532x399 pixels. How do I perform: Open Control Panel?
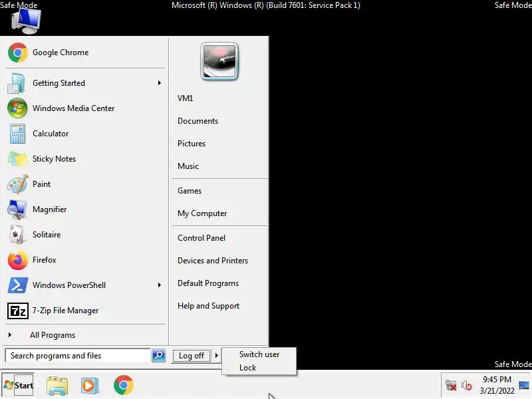201,238
